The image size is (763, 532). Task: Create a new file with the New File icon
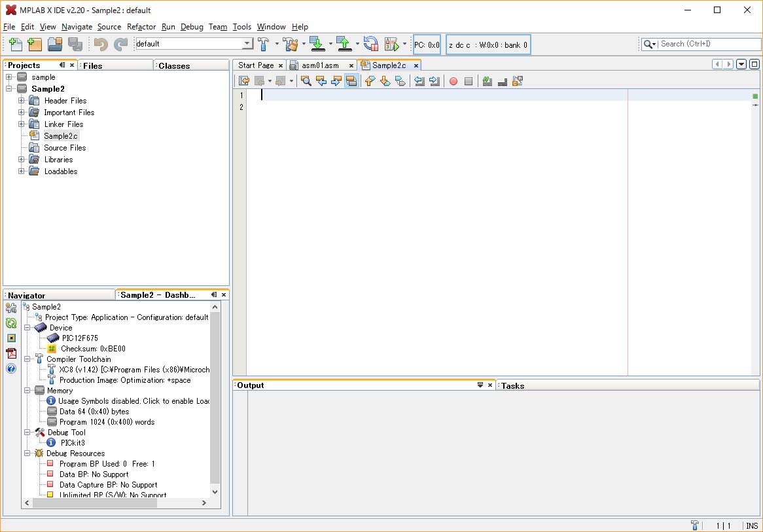click(15, 44)
